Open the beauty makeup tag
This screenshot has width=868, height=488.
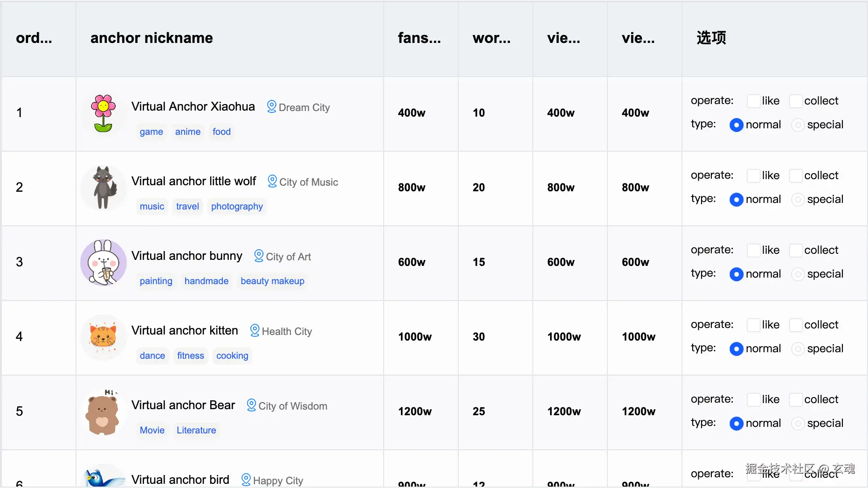pos(272,281)
